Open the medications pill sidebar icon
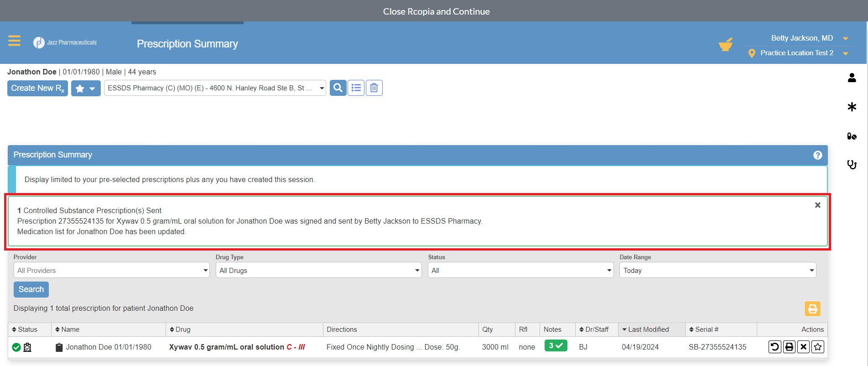Image resolution: width=868 pixels, height=366 pixels. pyautogui.click(x=852, y=136)
